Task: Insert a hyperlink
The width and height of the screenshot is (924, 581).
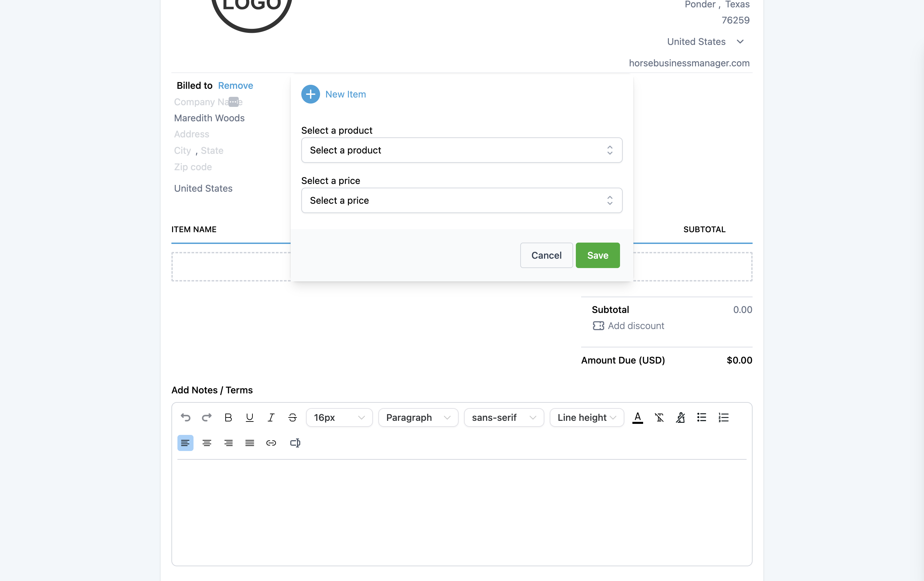Action: coord(271,443)
